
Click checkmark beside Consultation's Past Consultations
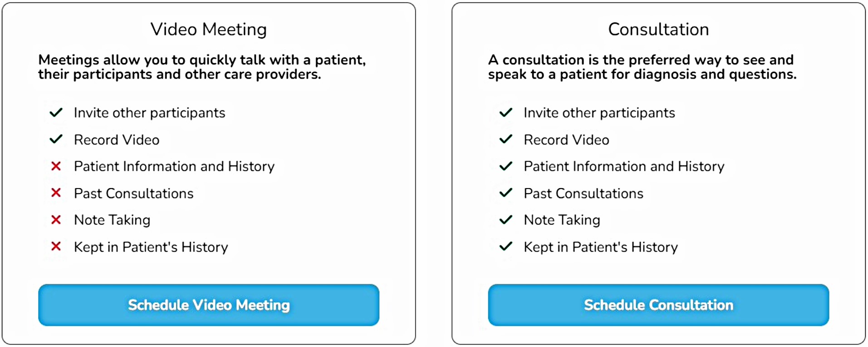505,193
